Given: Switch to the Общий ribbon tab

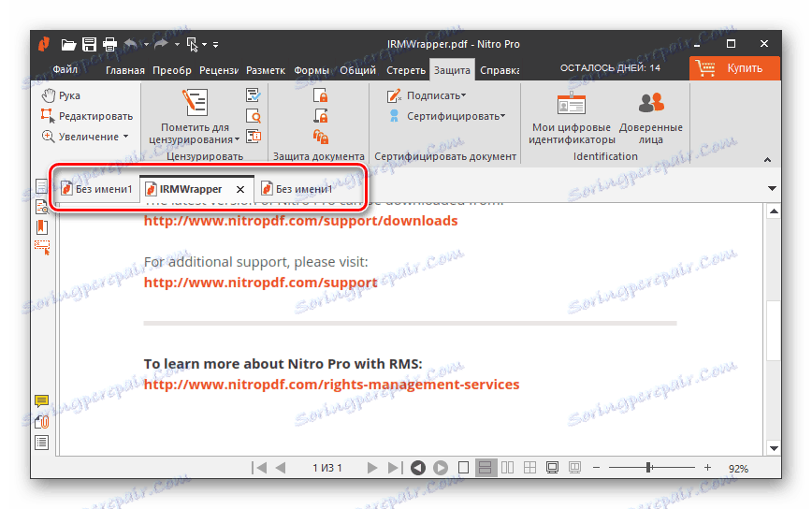Looking at the screenshot, I should (x=358, y=70).
